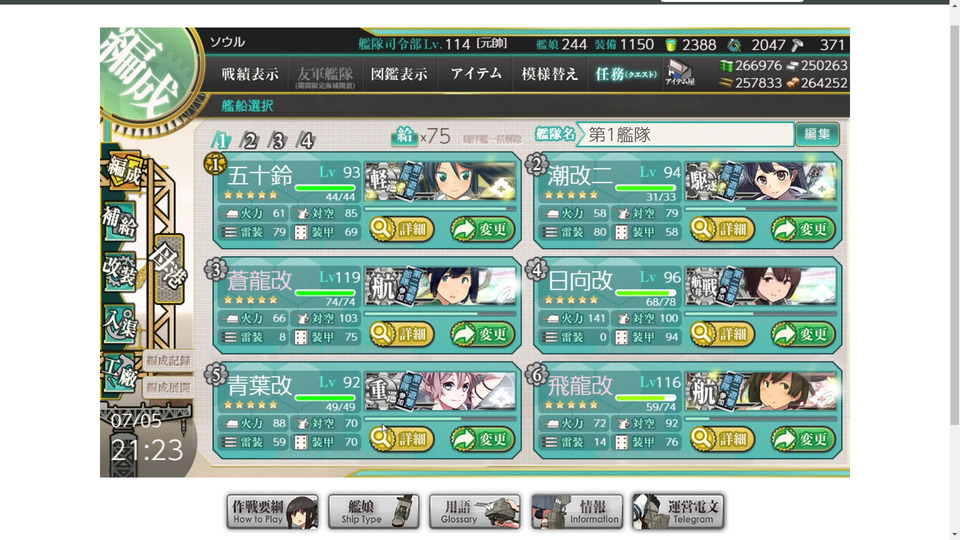960x540 pixels.
Task: Open the 補給 resupply sidebar icon
Action: (x=119, y=221)
